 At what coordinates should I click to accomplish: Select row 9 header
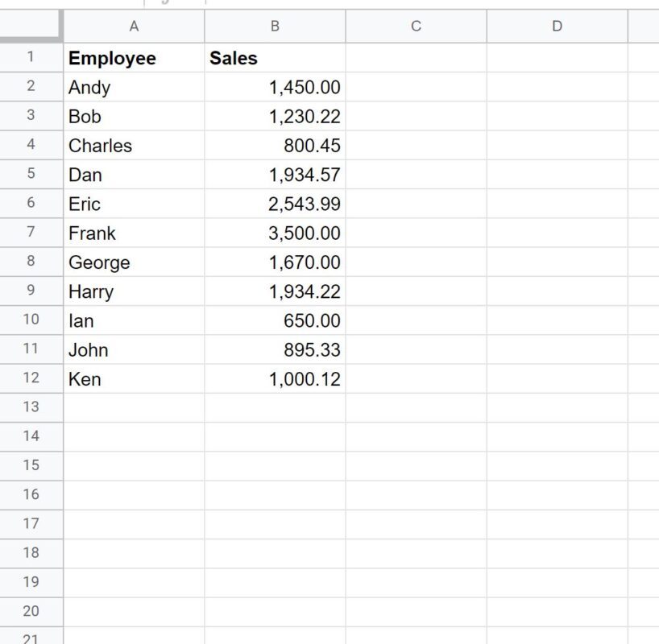tap(31, 291)
